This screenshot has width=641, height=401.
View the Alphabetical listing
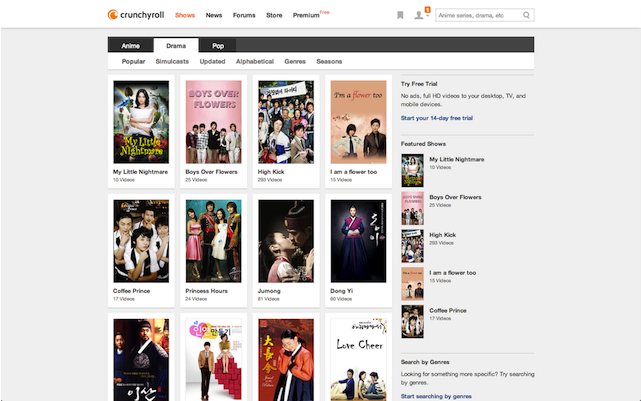point(255,61)
